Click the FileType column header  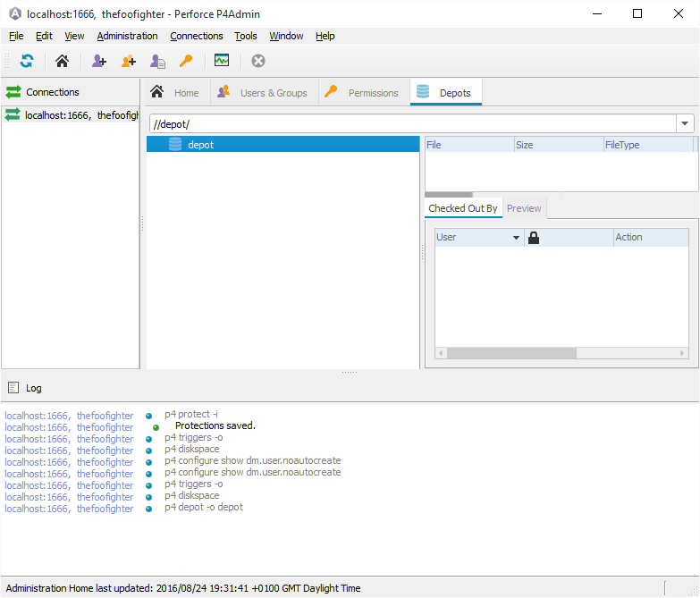pos(648,145)
